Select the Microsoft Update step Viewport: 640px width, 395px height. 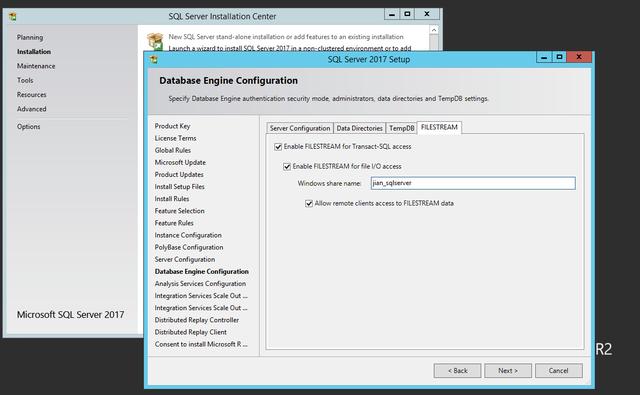click(x=180, y=162)
